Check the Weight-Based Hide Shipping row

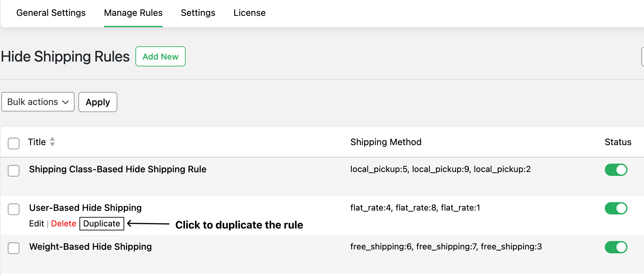point(14,248)
